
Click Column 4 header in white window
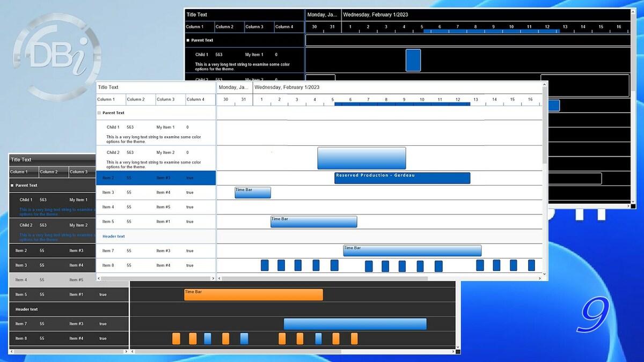pos(201,99)
